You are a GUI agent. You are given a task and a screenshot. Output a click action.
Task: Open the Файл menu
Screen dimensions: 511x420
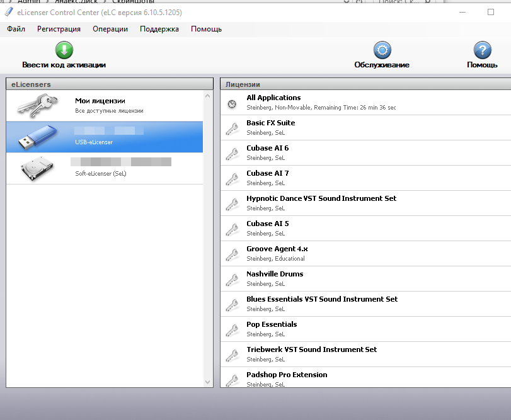16,29
